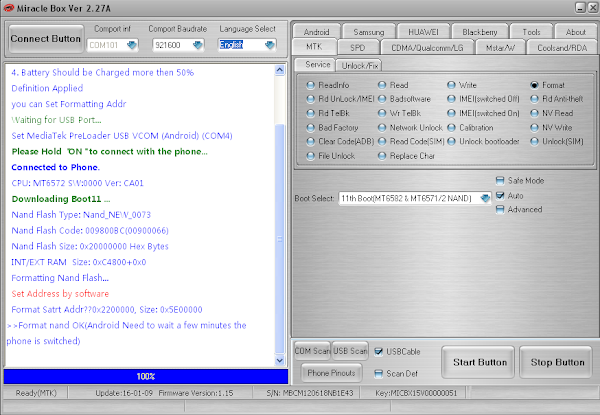Viewport: 600px width, 415px height.
Task: Select the SPD tab
Action: 358,47
